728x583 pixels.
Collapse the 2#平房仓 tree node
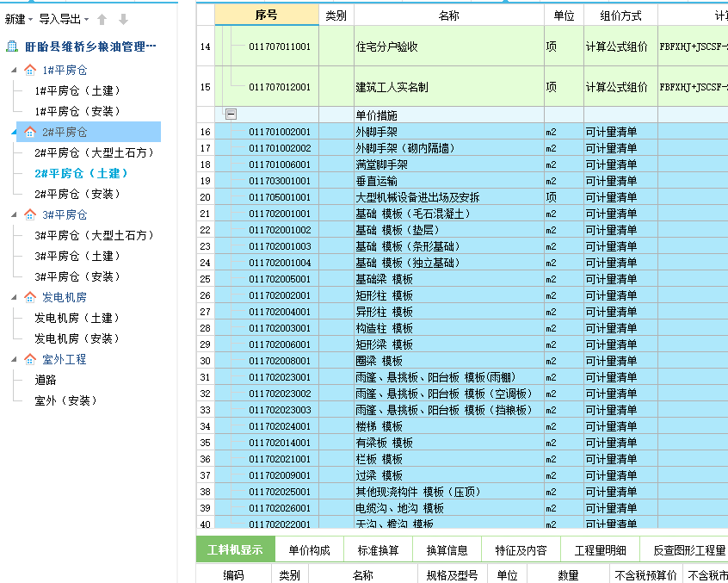(x=14, y=133)
